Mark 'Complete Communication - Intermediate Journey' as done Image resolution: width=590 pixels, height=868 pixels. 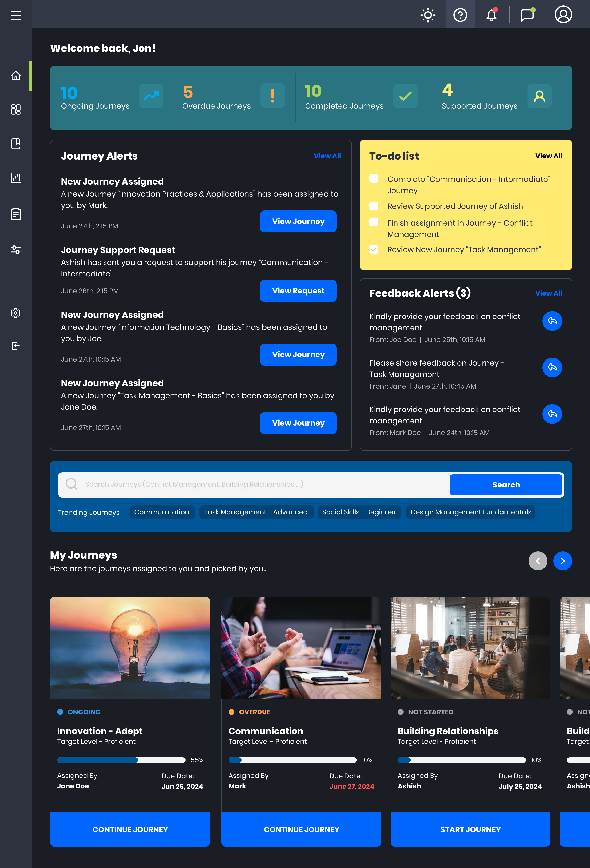374,179
